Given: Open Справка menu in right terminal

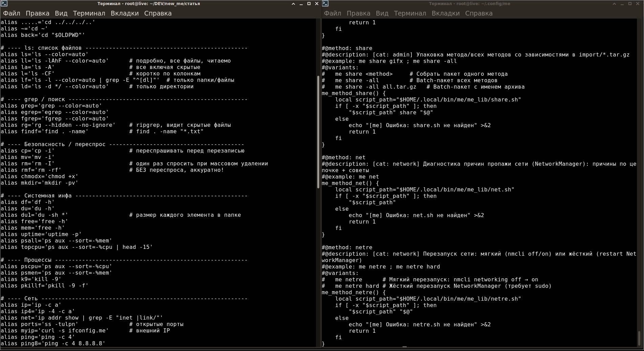Looking at the screenshot, I should pyautogui.click(x=479, y=13).
